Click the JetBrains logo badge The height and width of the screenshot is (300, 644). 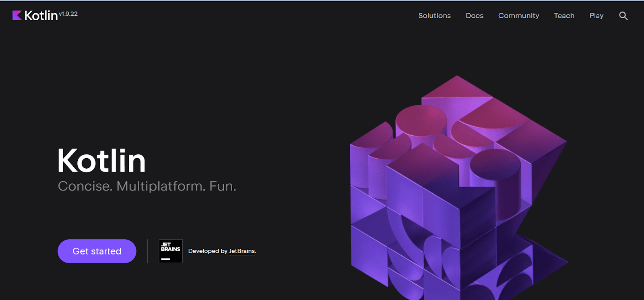171,251
